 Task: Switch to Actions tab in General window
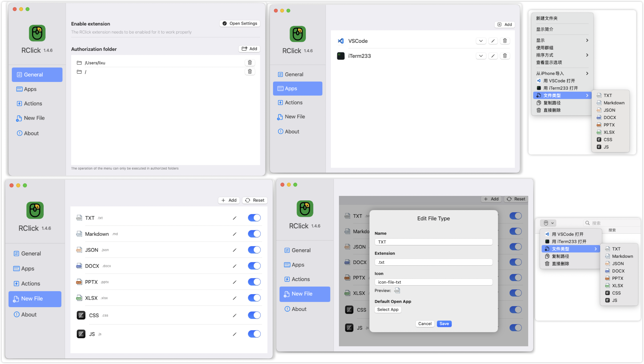[33, 103]
